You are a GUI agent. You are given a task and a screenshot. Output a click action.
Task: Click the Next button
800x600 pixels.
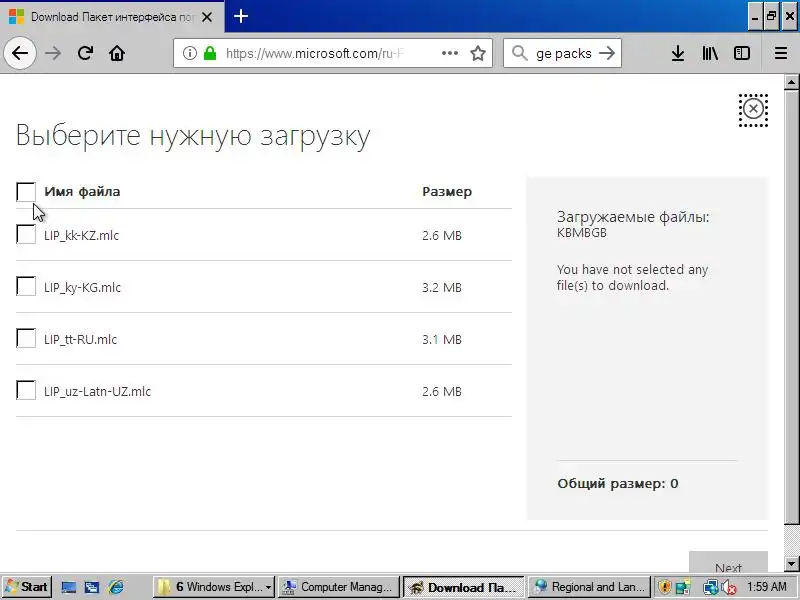(x=728, y=562)
